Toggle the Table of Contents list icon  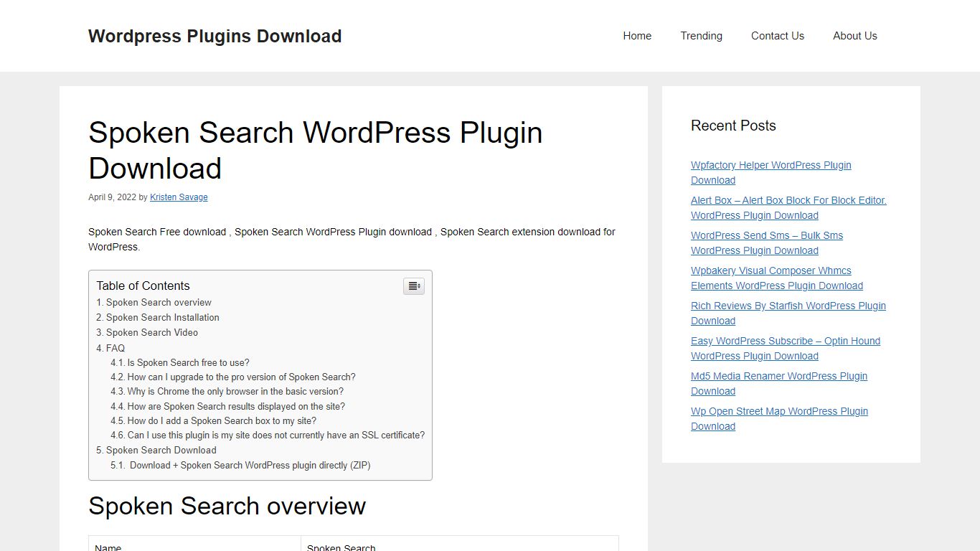[414, 286]
